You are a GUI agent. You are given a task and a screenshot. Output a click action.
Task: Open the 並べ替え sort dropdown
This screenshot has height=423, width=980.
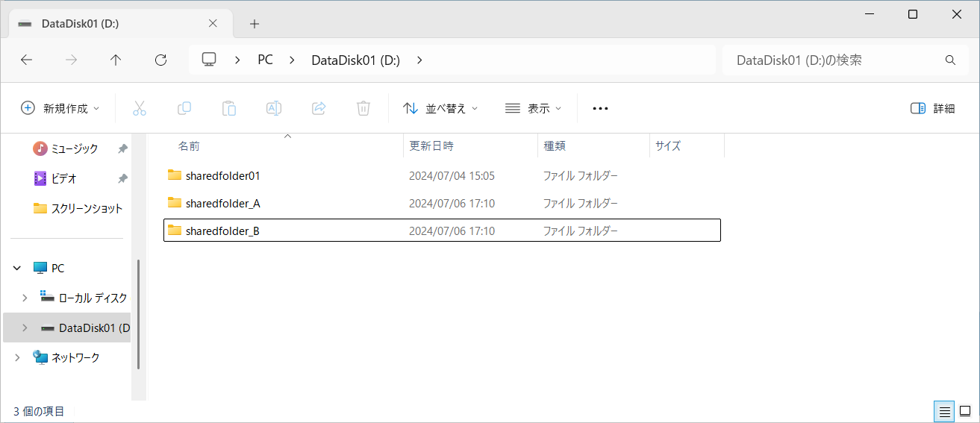point(440,108)
